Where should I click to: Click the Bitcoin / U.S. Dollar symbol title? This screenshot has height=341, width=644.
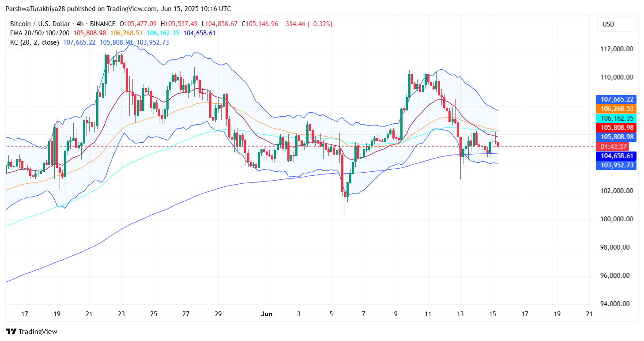(x=42, y=24)
